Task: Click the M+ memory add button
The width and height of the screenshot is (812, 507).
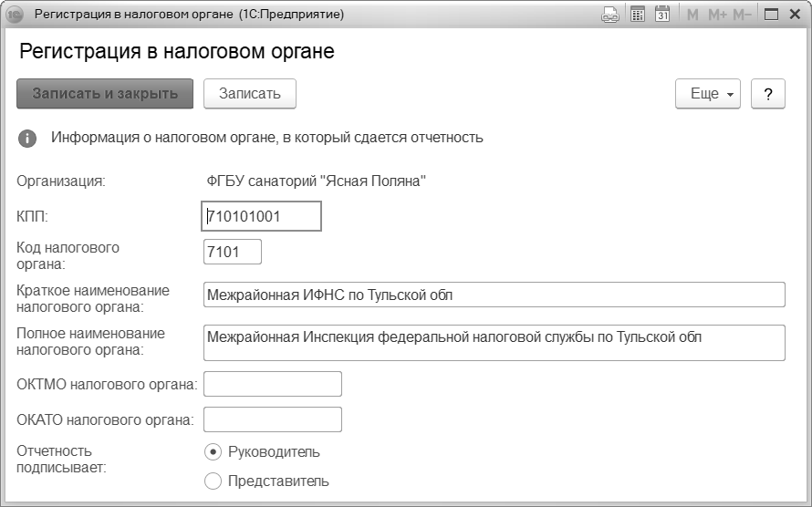Action: coord(716,15)
